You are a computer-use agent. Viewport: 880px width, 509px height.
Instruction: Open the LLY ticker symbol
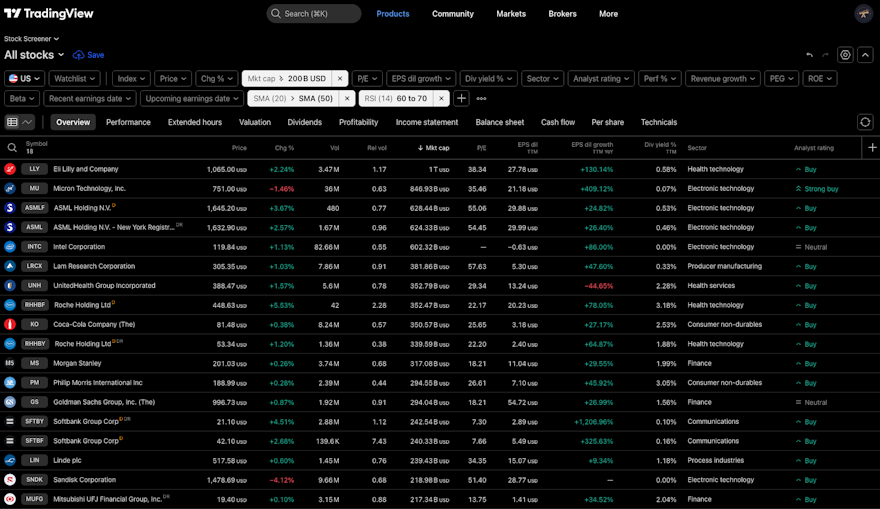(x=34, y=169)
